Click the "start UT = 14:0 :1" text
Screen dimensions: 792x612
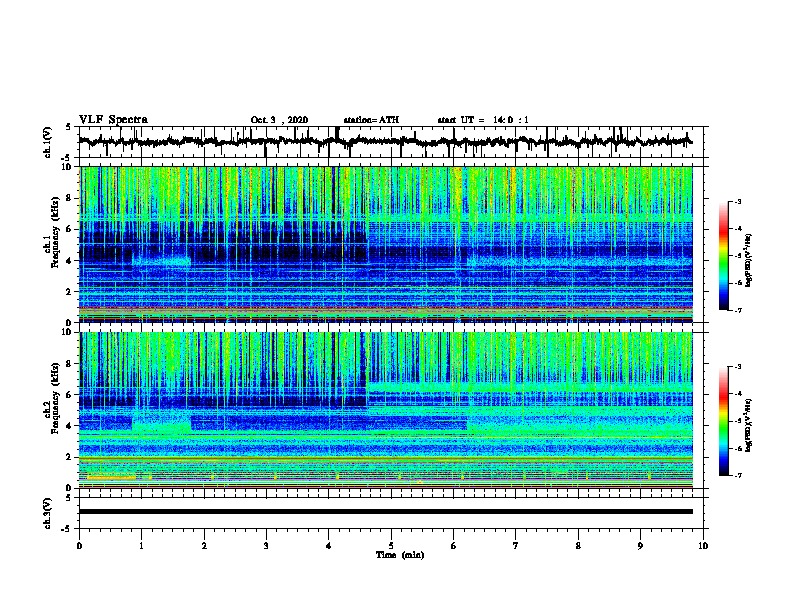point(483,120)
